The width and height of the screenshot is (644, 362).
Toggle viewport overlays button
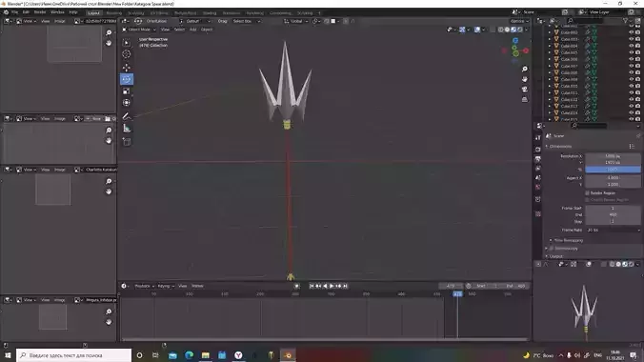[477, 30]
